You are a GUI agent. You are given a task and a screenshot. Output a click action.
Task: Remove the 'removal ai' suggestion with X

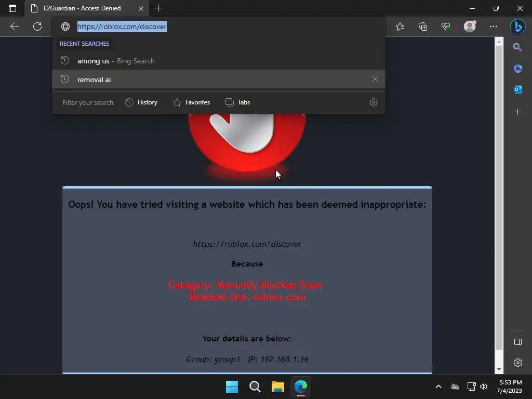(375, 79)
